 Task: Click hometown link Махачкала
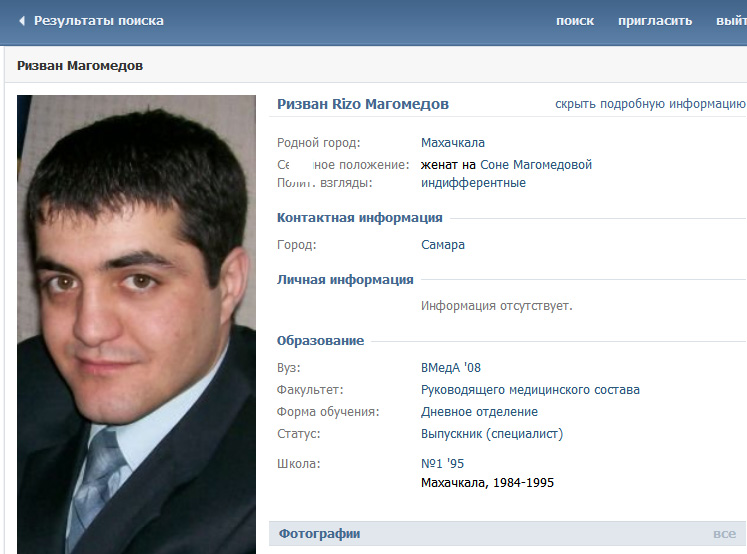453,142
